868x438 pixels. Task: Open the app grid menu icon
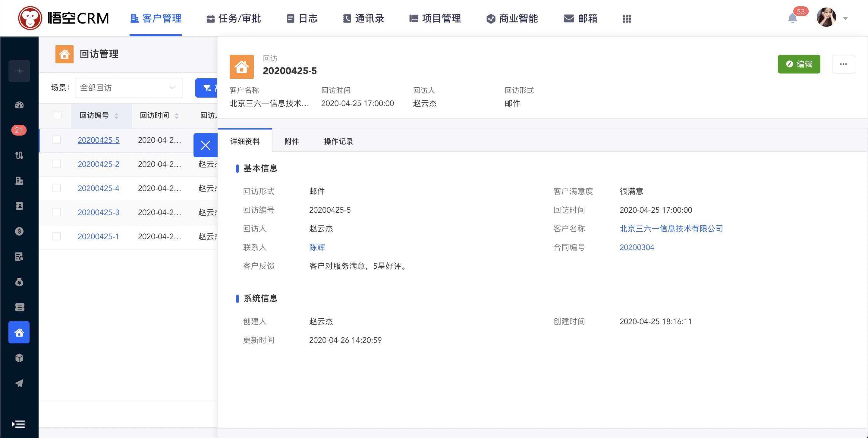[x=626, y=18]
